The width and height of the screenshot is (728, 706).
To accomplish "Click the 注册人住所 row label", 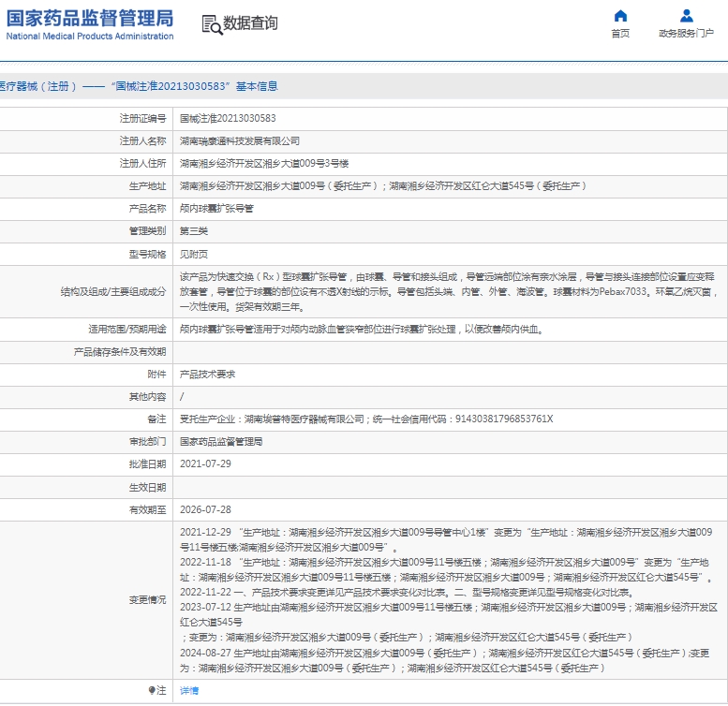I will coord(142,163).
